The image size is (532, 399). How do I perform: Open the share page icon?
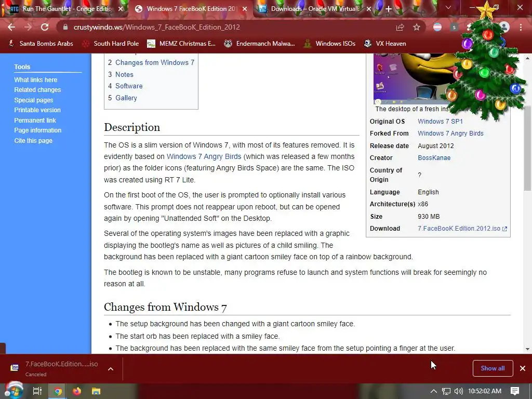tap(400, 27)
